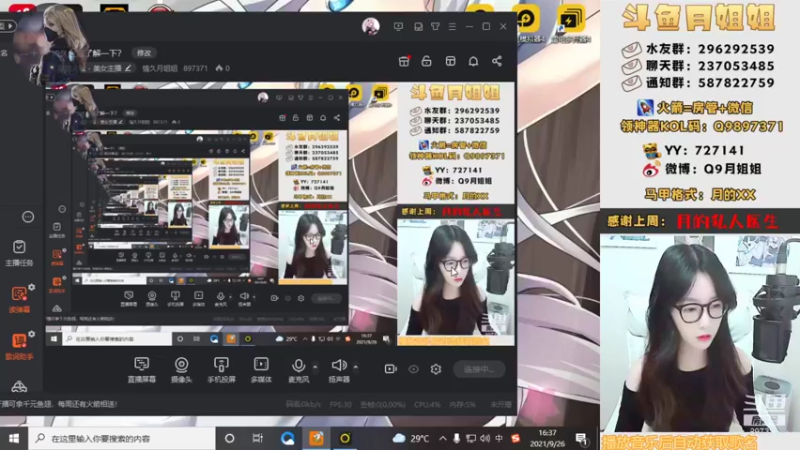The height and width of the screenshot is (450, 800).
Task: Open the yellow ring app on taskbar
Action: [x=345, y=438]
